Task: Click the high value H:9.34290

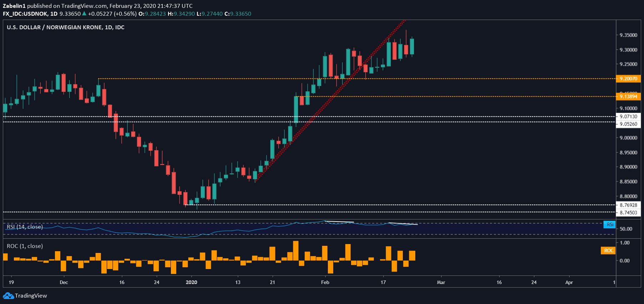Action: tap(181, 14)
